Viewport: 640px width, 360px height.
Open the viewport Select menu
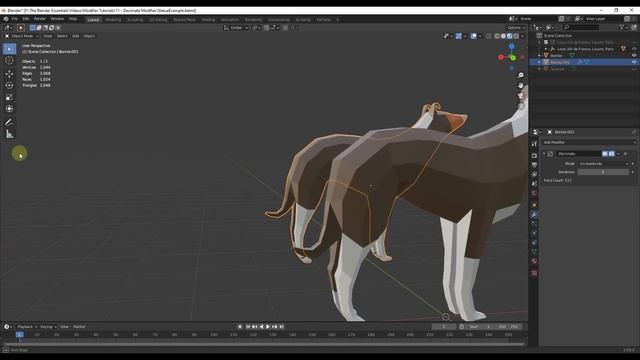(x=62, y=36)
